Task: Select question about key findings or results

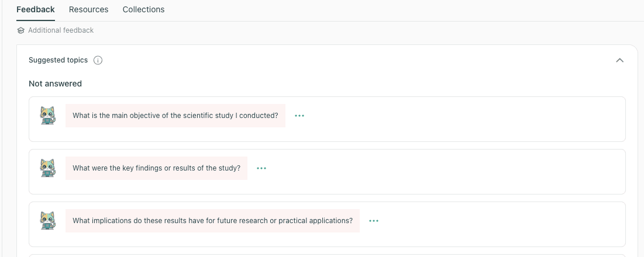Action: pyautogui.click(x=157, y=168)
